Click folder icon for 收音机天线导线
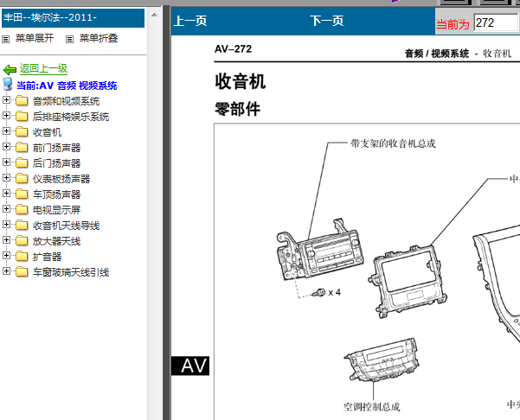 pos(22,226)
